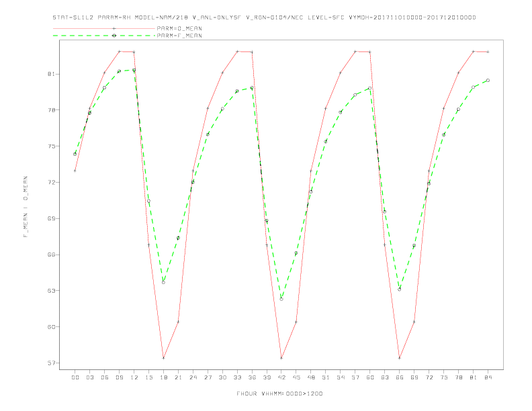Click x-axis forecast hour label 42
Screen dimensions: 532x411
(x=281, y=377)
